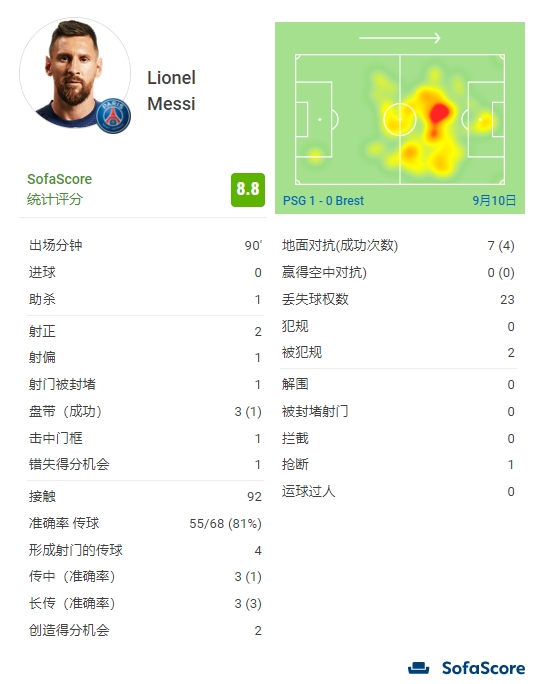The image size is (543, 684).
Task: Click the 准确率 传球 55/68 value
Action: 225,523
